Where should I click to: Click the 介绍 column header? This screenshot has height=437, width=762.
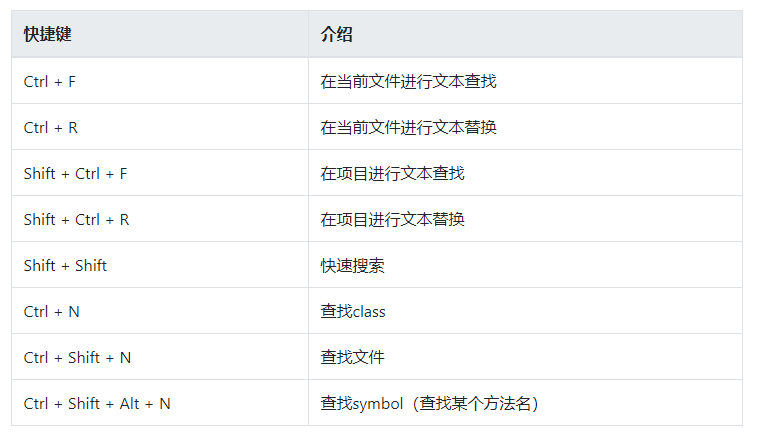point(336,34)
